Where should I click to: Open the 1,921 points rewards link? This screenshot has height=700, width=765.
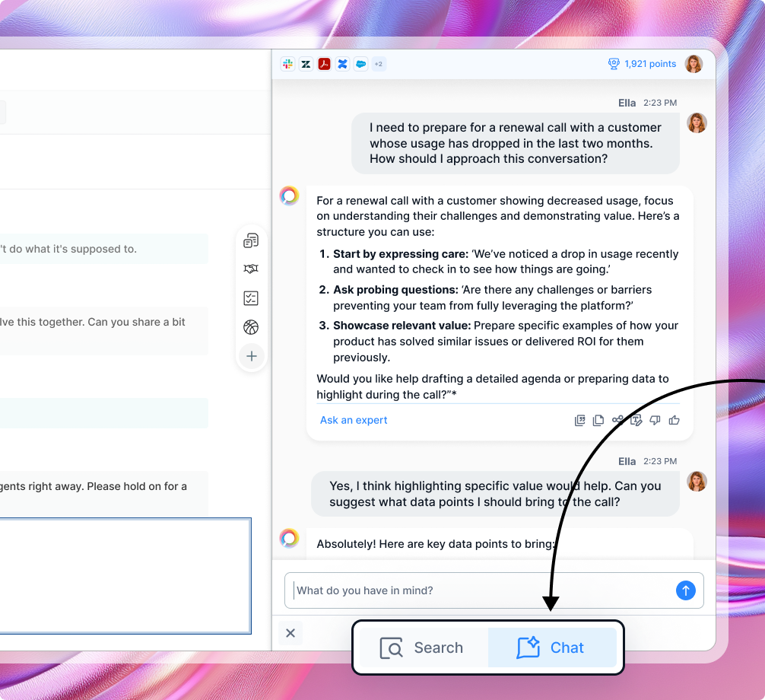point(642,64)
